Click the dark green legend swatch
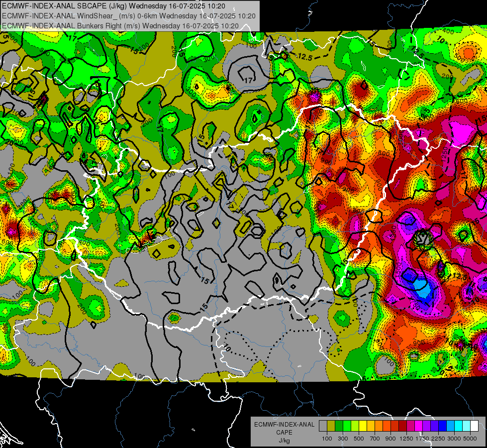This screenshot has width=487, height=448. click(x=339, y=426)
